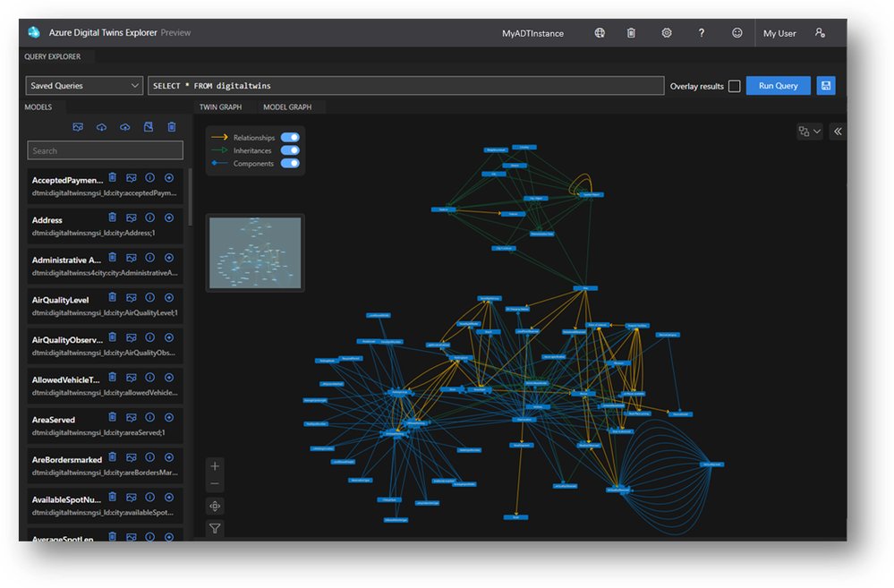Select the Twin Graph tab

pos(220,107)
